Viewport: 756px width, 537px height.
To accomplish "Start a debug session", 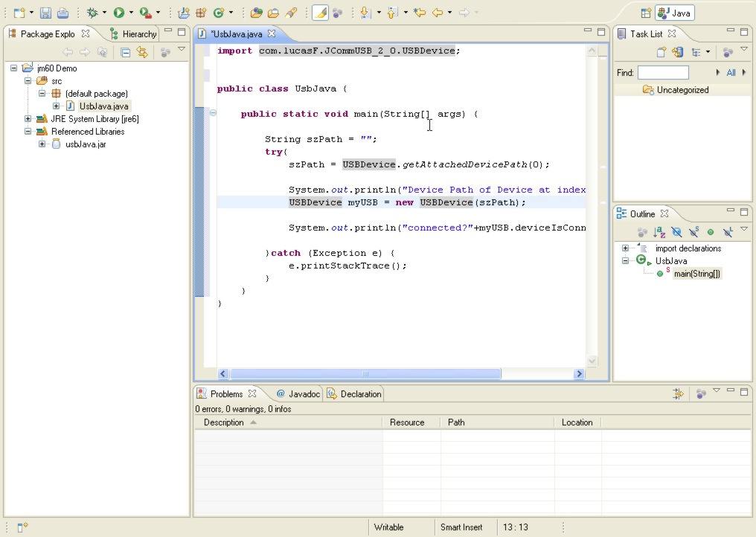I will (93, 13).
